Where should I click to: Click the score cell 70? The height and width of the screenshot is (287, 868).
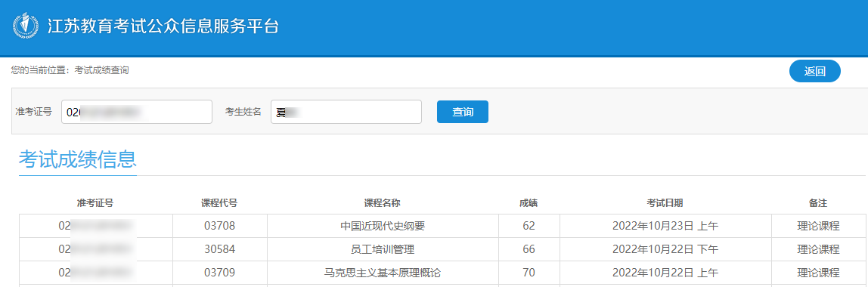point(529,273)
